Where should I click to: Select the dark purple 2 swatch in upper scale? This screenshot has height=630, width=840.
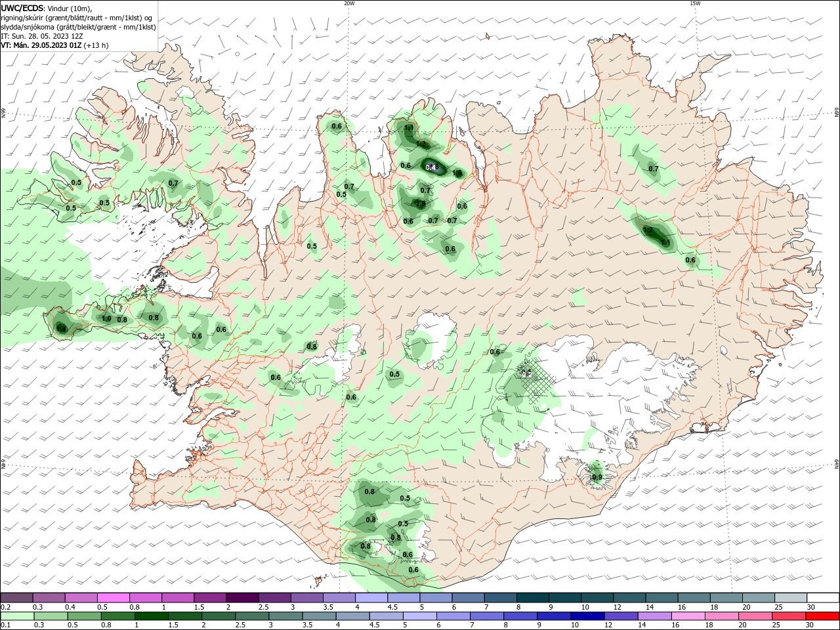(x=242, y=598)
